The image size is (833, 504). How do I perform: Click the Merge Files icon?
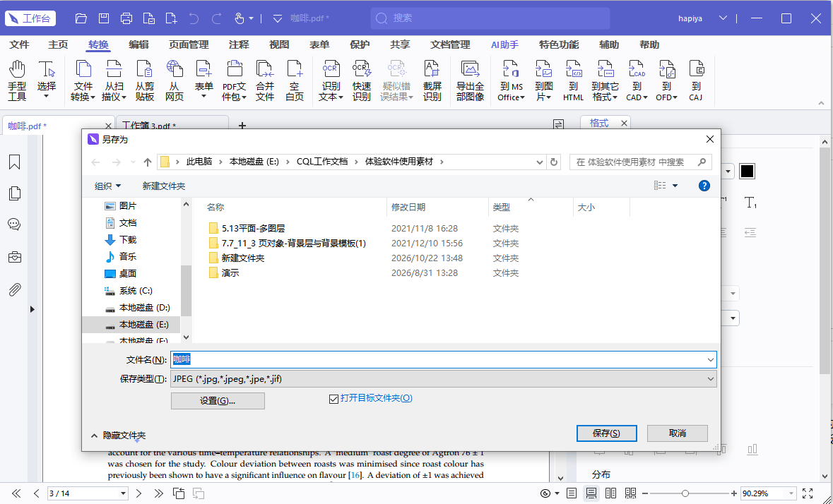[264, 80]
